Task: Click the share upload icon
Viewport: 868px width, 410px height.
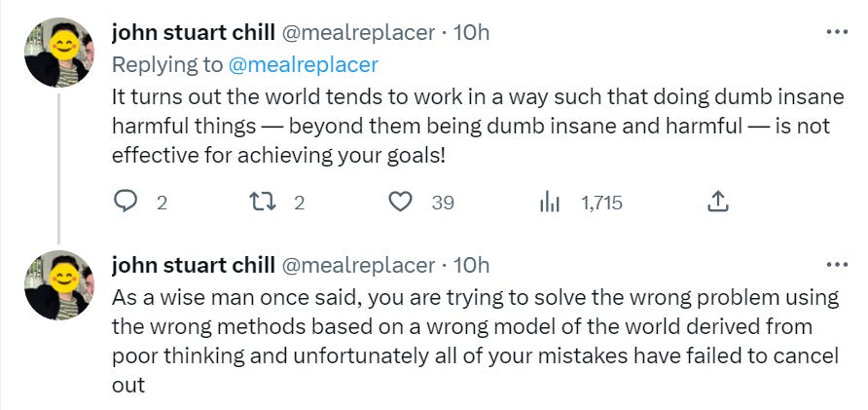Action: (717, 203)
